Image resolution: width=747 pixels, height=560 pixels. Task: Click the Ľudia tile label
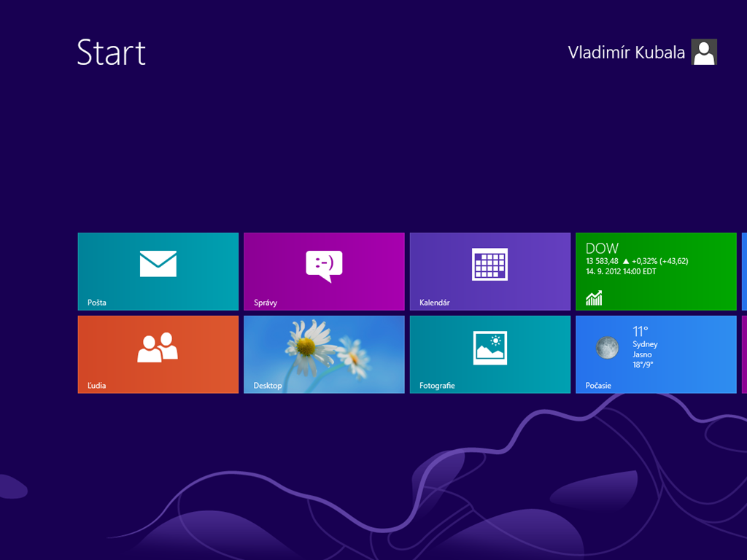(97, 385)
